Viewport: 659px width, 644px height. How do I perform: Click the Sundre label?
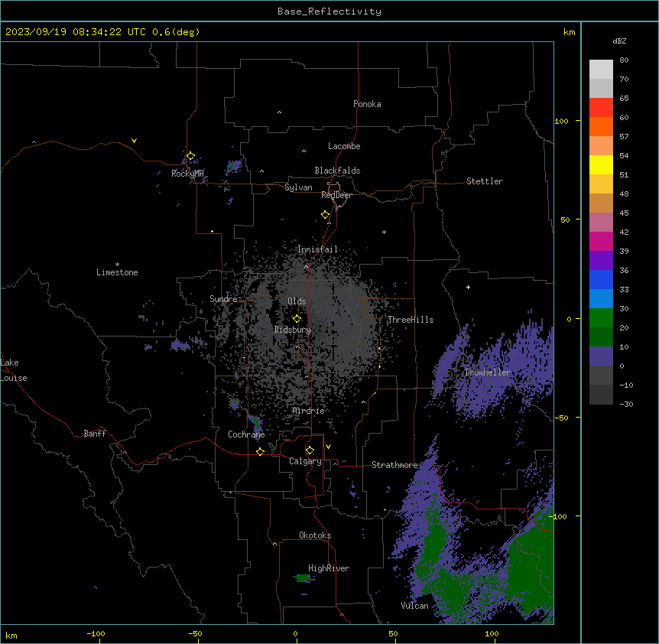point(223,299)
